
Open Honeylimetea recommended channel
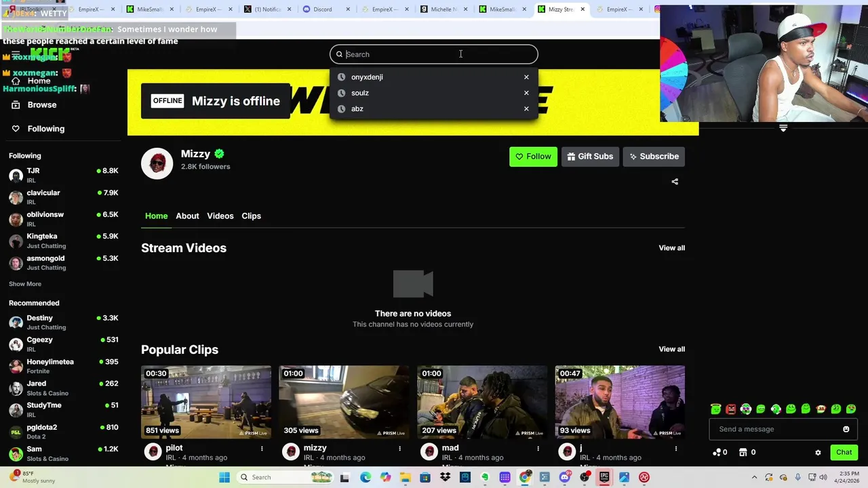(x=64, y=366)
